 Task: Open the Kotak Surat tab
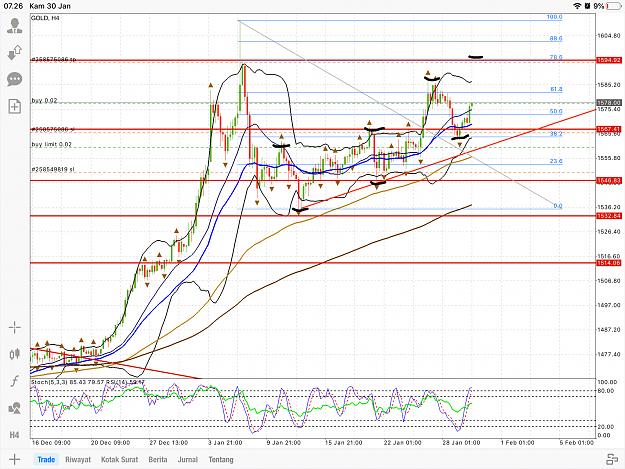coord(120,459)
